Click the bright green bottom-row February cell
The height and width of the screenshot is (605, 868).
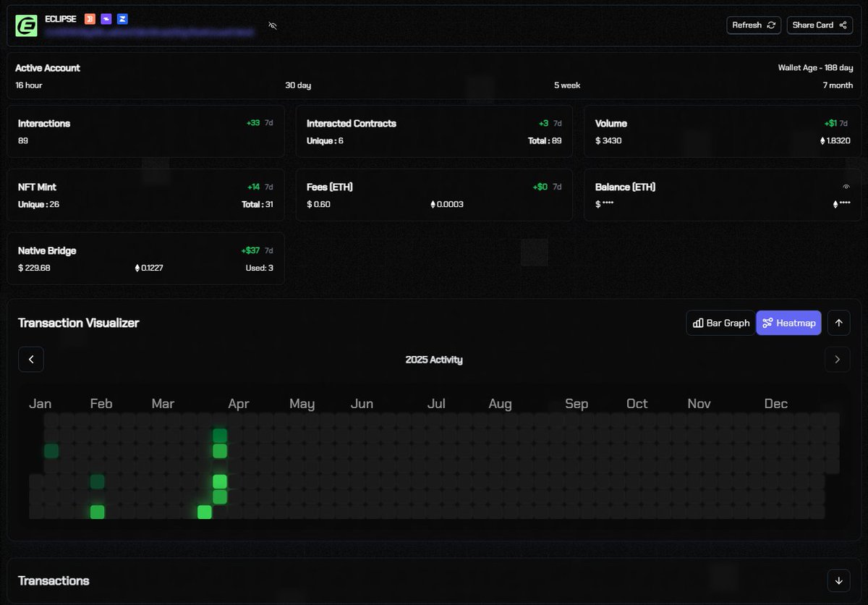coord(97,512)
